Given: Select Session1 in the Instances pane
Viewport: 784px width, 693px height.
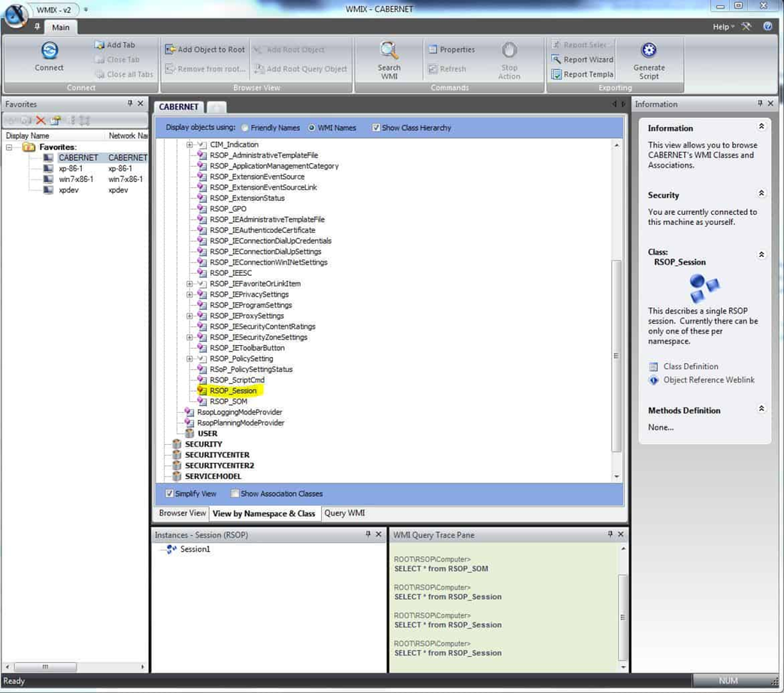Looking at the screenshot, I should click(x=195, y=549).
